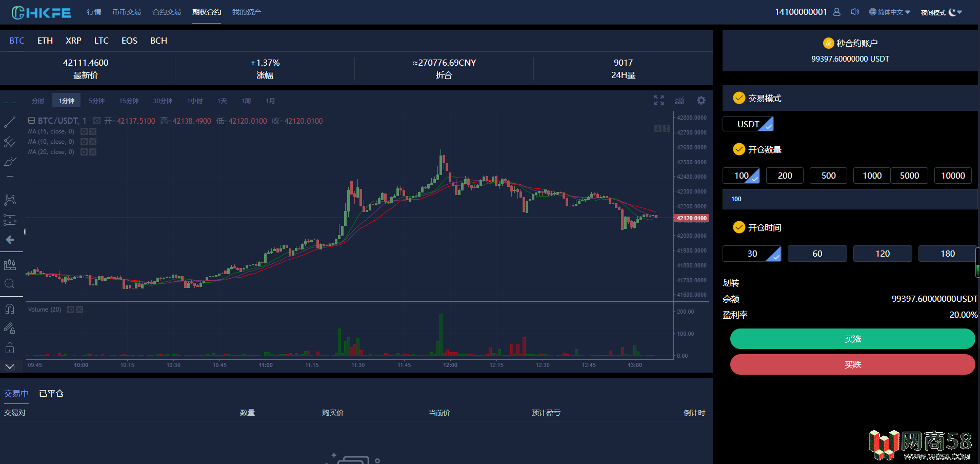The height and width of the screenshot is (464, 980).
Task: Enter fullscreen chart mode
Action: tap(659, 101)
